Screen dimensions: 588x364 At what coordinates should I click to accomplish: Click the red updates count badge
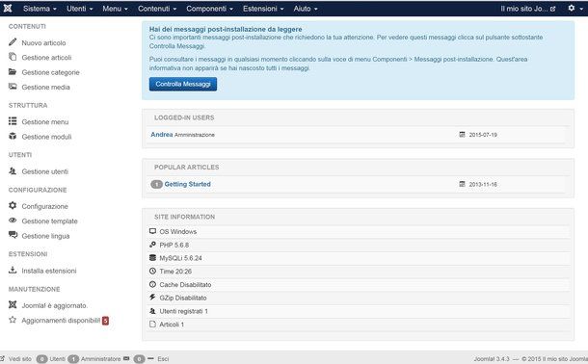(105, 321)
